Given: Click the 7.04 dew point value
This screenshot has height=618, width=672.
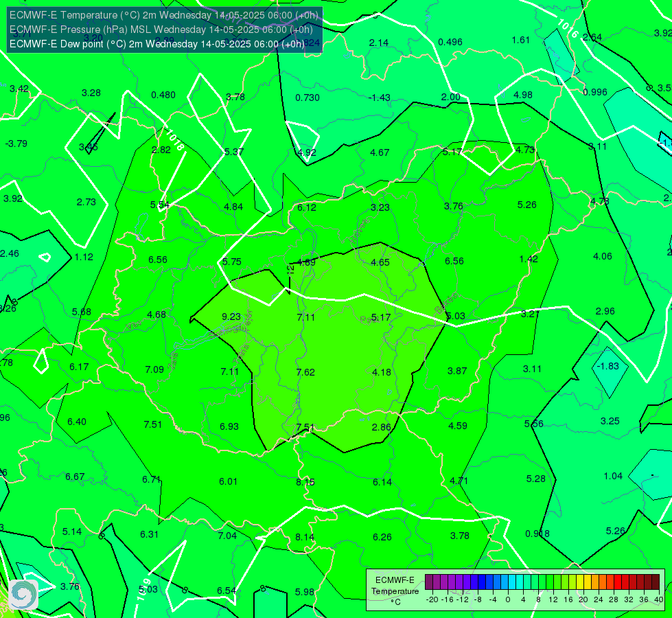Looking at the screenshot, I should point(227,536).
